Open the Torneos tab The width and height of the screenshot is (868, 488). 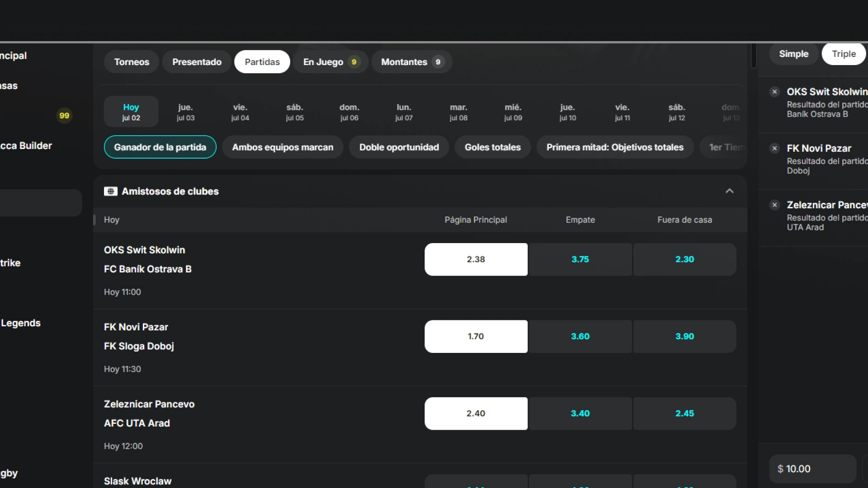pos(132,62)
